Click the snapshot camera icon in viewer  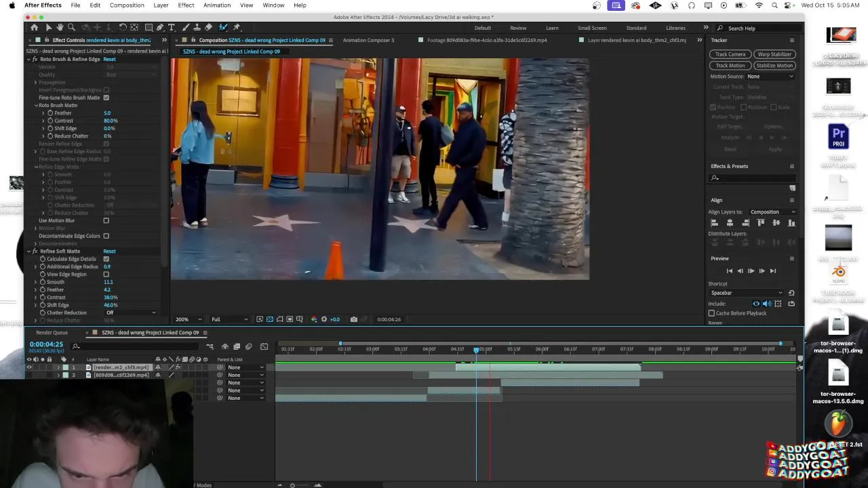pos(353,319)
